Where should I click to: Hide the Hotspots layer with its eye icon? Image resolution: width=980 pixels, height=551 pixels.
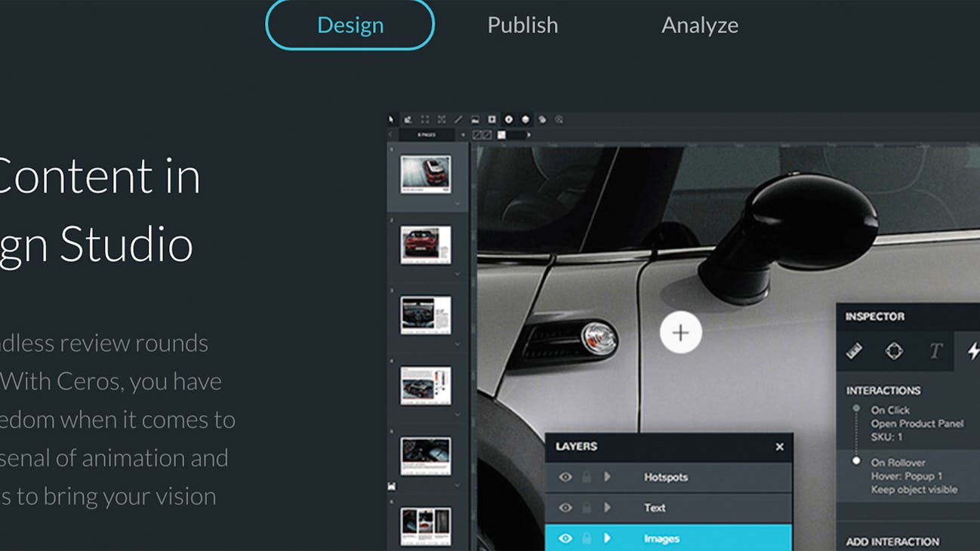565,477
